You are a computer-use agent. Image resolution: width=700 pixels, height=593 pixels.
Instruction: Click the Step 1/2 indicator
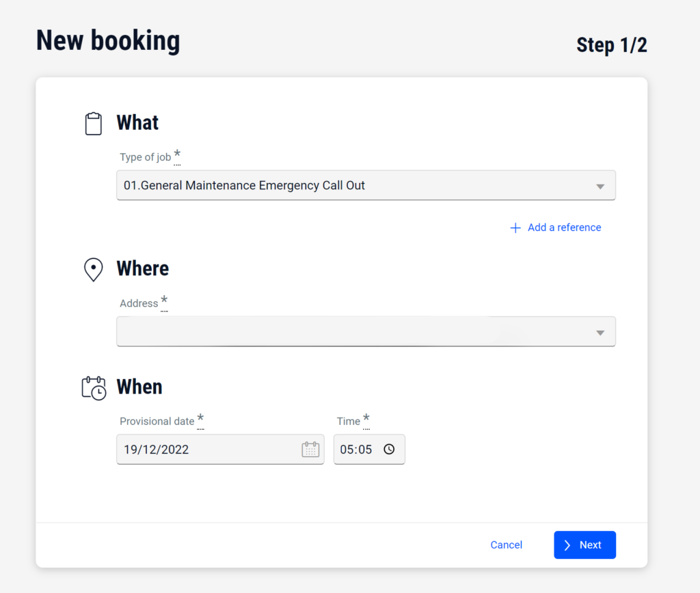pos(611,45)
